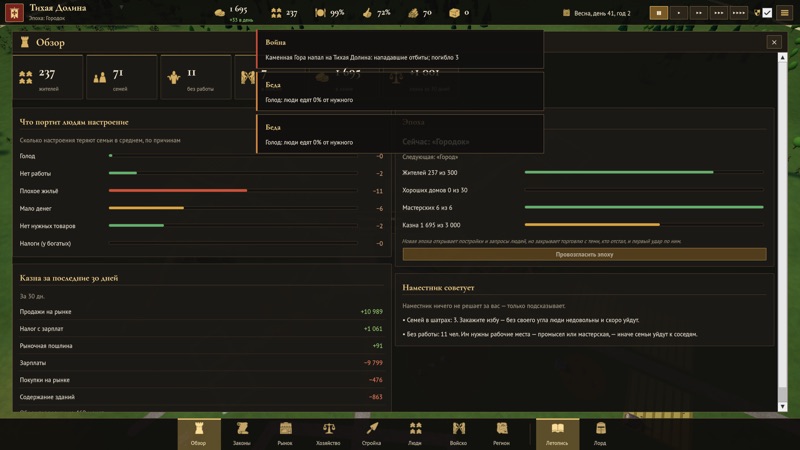Click the Налоги (у богатых) row

(x=201, y=243)
